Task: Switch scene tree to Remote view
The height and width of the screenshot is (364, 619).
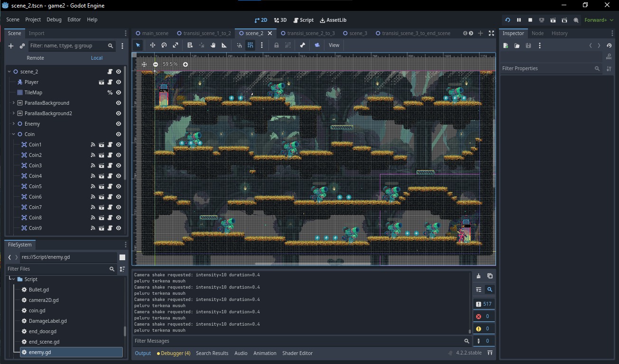Action: [35, 58]
